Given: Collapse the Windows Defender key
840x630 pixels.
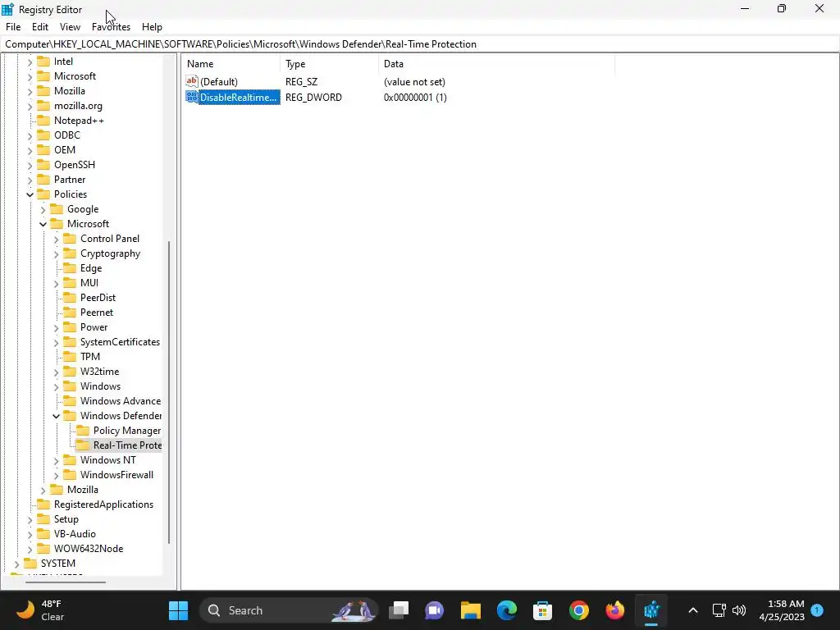Looking at the screenshot, I should click(57, 416).
